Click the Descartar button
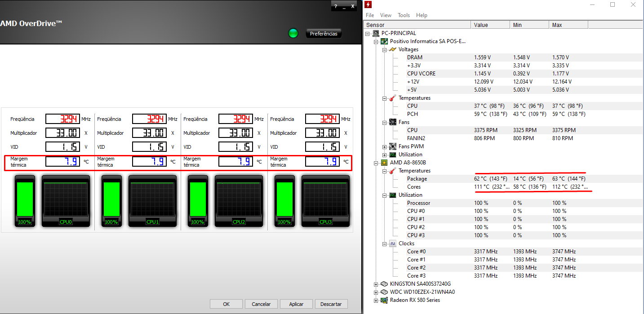Screen dimensions: 644x314 tap(331, 304)
